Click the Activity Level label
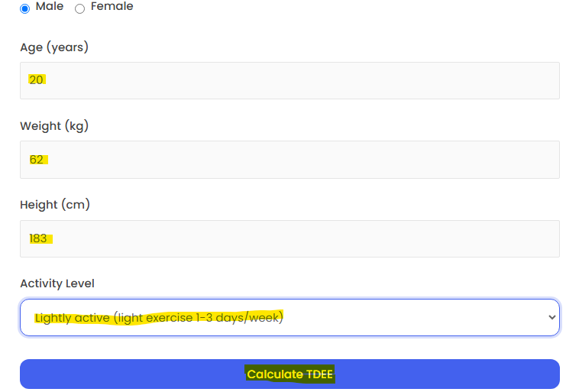The height and width of the screenshot is (392, 579). pos(57,283)
